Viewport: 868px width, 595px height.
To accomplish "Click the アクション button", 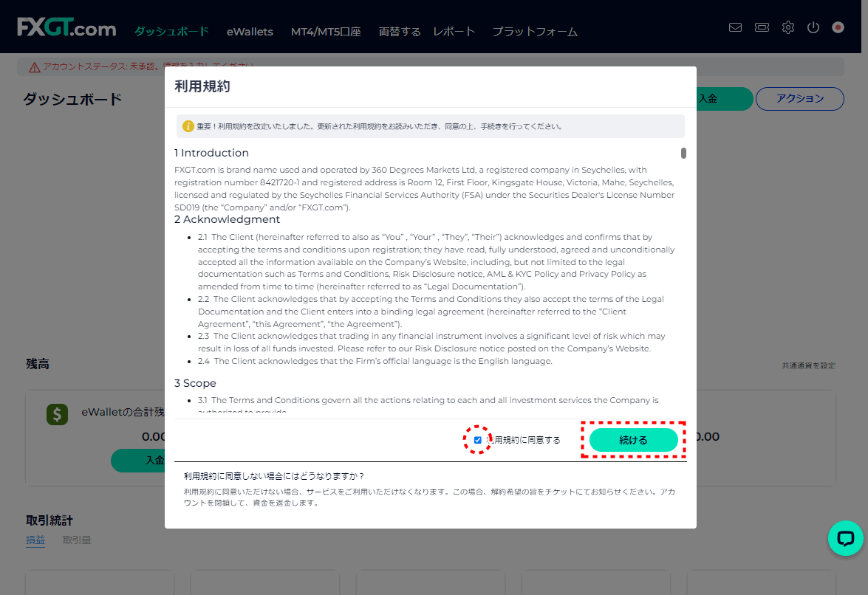I will coord(800,98).
